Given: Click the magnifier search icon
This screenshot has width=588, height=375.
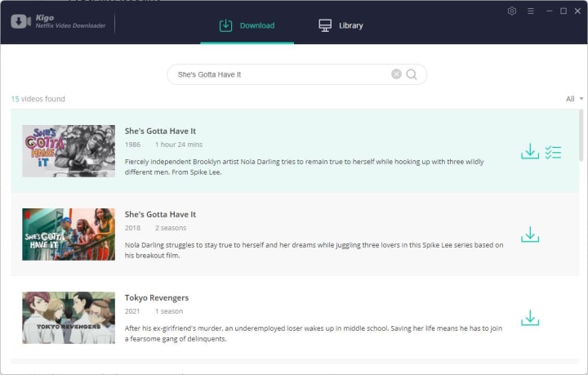Looking at the screenshot, I should pyautogui.click(x=412, y=74).
